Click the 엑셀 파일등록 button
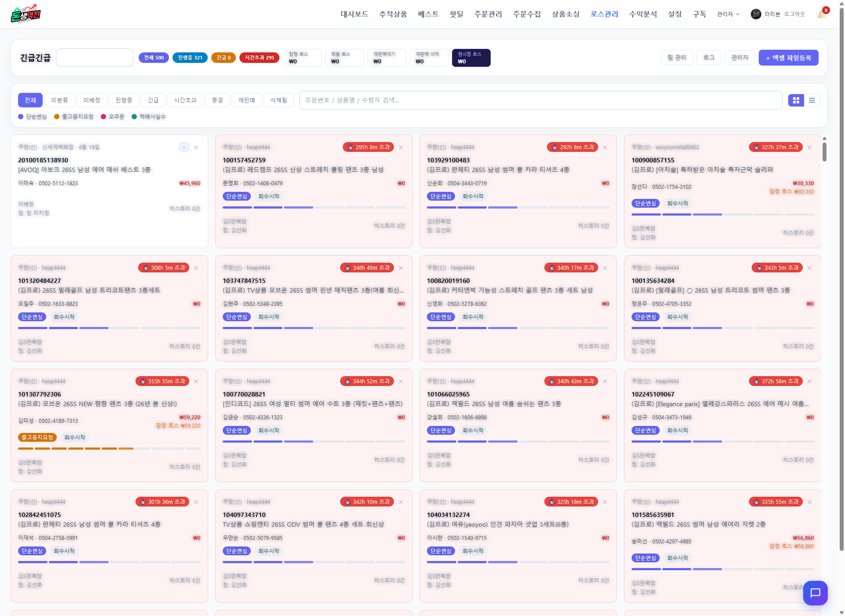This screenshot has height=616, width=845. [x=788, y=58]
